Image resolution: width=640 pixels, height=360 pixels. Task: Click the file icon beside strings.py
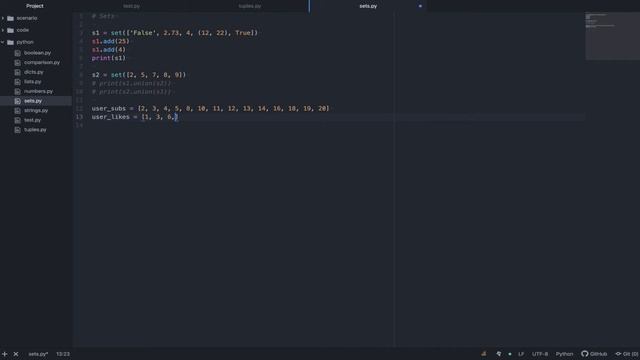tap(18, 111)
